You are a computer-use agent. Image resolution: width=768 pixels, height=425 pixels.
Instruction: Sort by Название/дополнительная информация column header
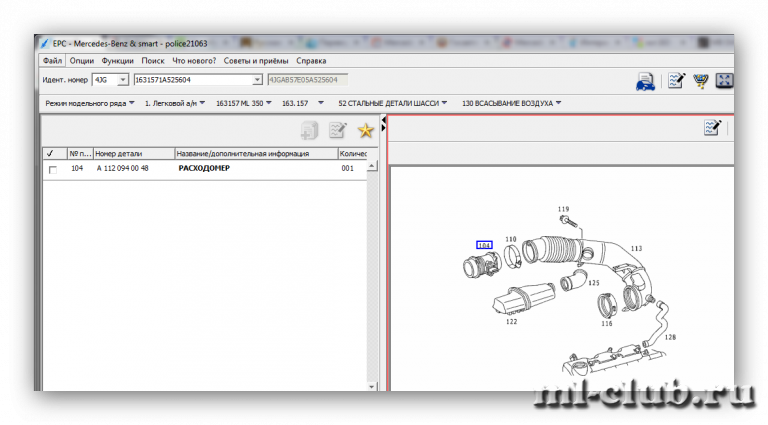256,153
